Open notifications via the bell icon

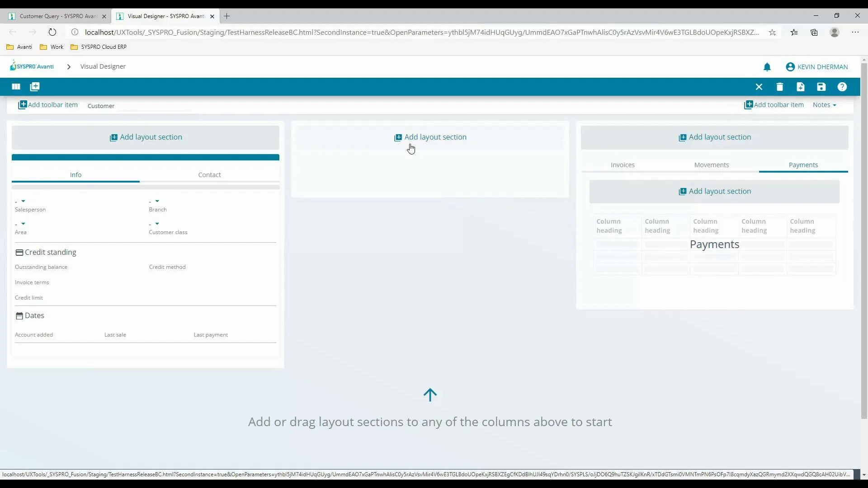click(x=768, y=66)
